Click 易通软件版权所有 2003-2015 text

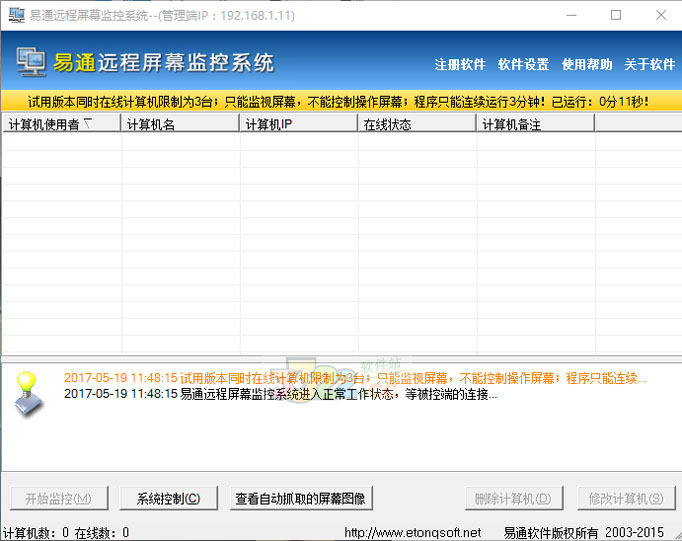tap(584, 532)
